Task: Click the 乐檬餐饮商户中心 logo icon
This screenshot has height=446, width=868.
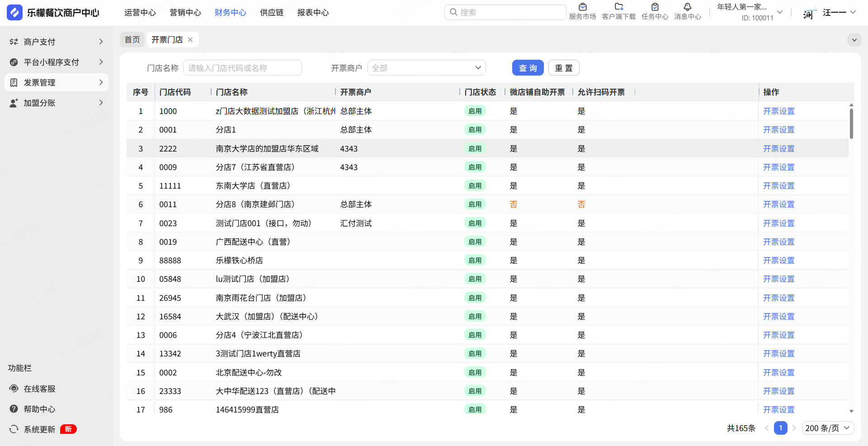Action: click(x=14, y=13)
